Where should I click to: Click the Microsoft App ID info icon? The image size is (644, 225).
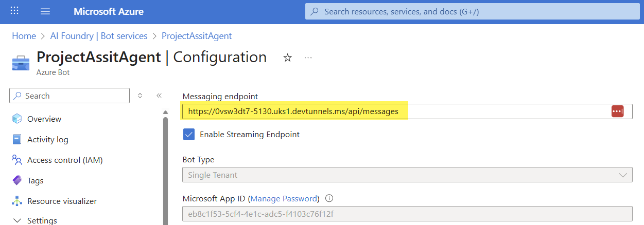click(329, 198)
